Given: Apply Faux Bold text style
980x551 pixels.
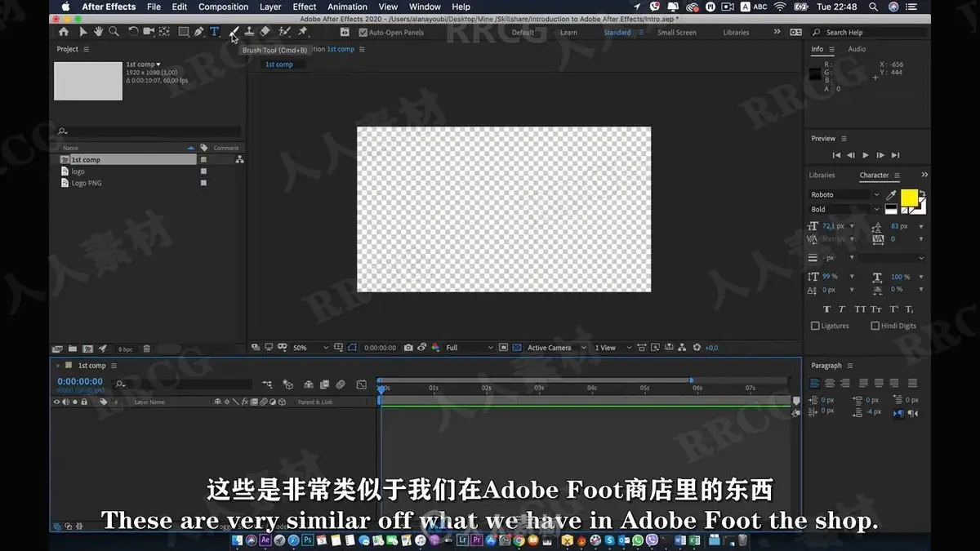Looking at the screenshot, I should [826, 309].
